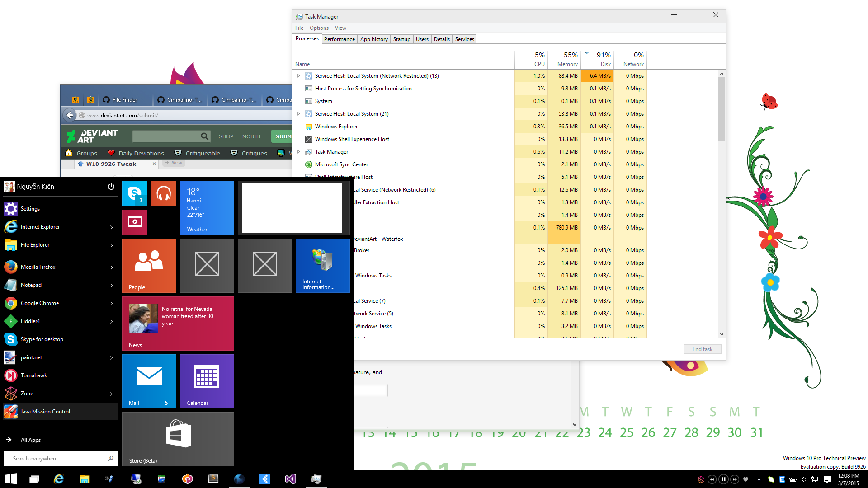868x488 pixels.
Task: Click inside the Search everywhere field
Action: coord(54,458)
